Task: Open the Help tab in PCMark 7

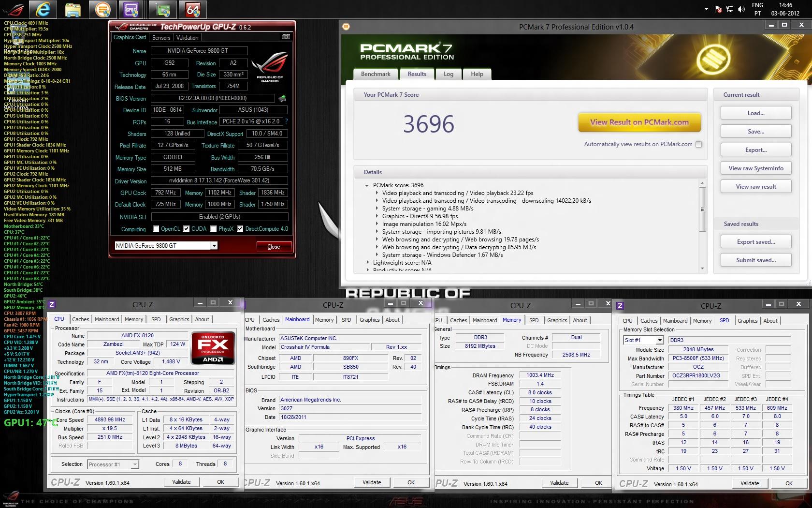Action: click(x=477, y=74)
